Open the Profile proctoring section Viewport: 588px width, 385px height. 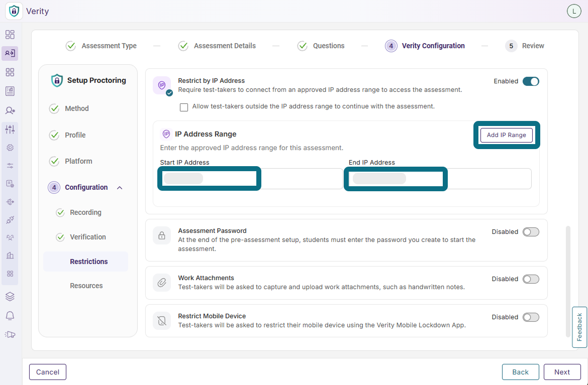[67, 135]
